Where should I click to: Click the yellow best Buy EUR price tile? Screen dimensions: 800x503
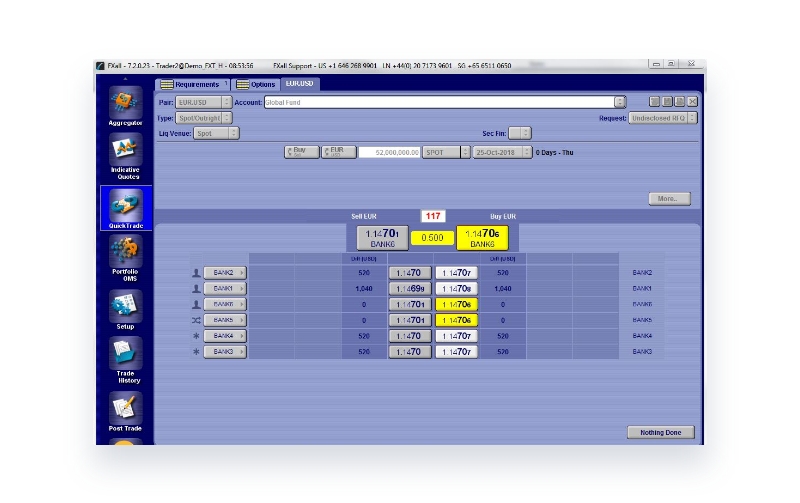tap(482, 238)
